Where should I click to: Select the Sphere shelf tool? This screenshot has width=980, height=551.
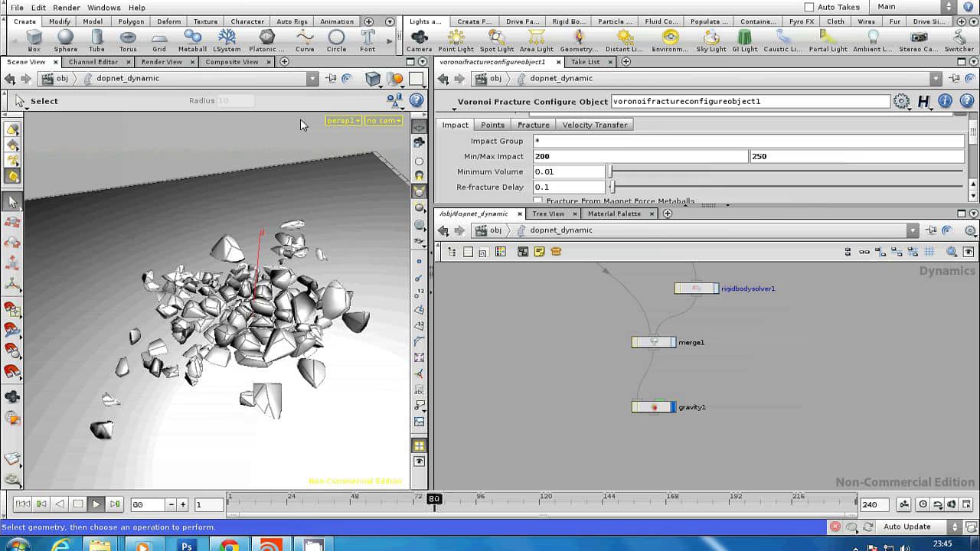(x=66, y=41)
